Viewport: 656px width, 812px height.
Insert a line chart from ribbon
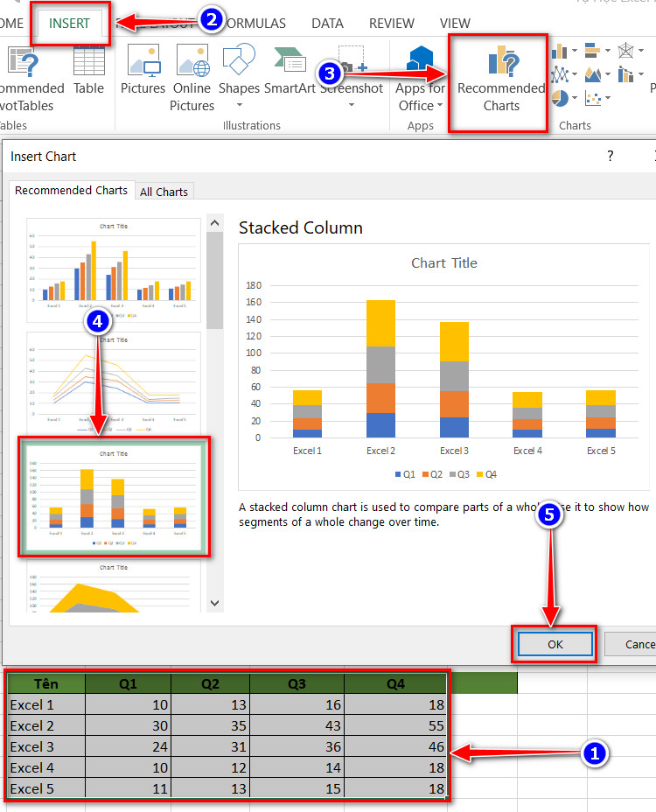point(559,74)
